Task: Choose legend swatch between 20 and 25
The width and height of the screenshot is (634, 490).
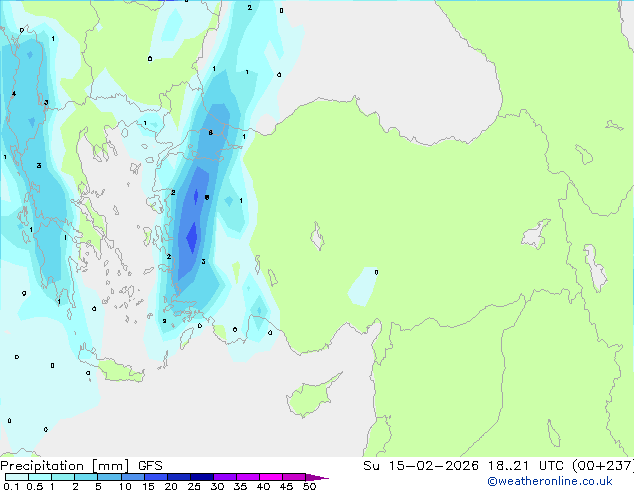Action: point(179,477)
